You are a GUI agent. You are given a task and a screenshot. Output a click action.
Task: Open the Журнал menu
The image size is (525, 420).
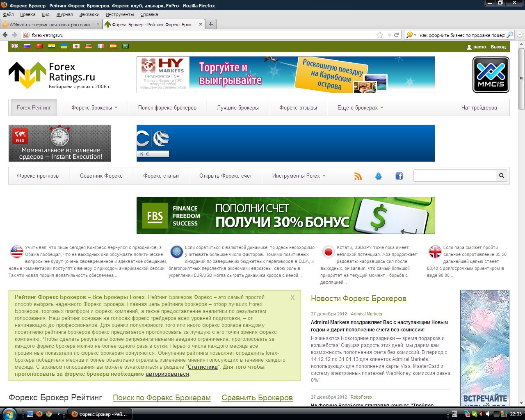click(64, 14)
